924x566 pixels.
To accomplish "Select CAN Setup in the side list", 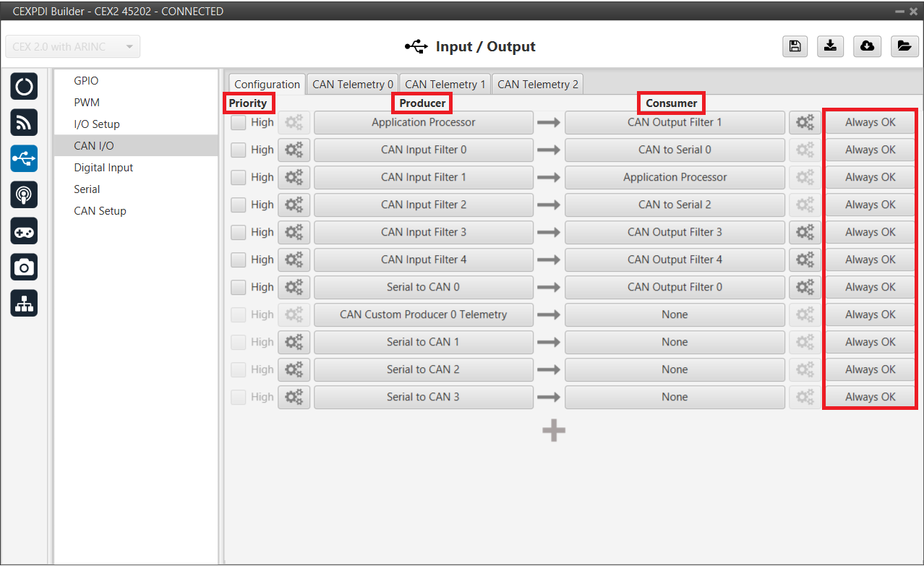I will 100,211.
